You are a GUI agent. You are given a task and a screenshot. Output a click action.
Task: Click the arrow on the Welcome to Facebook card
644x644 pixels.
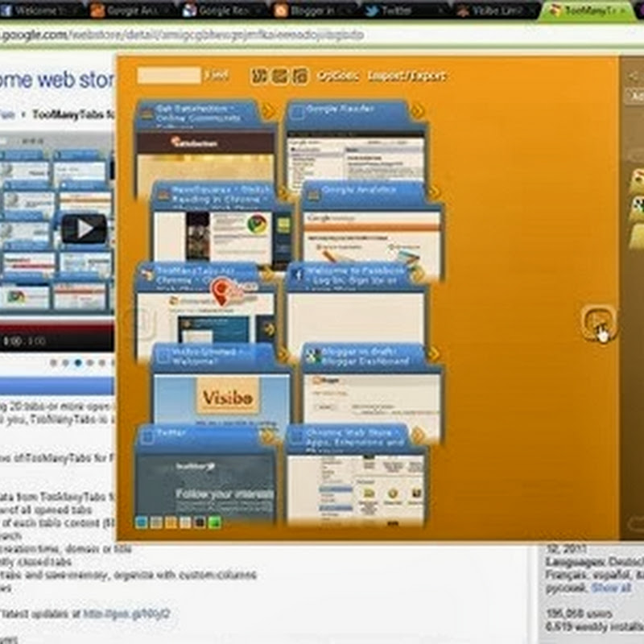coord(418,273)
